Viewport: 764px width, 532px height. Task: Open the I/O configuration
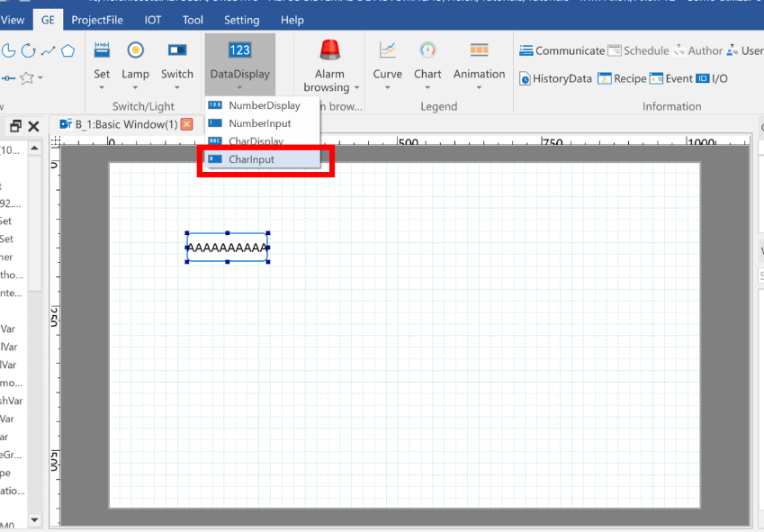(712, 78)
